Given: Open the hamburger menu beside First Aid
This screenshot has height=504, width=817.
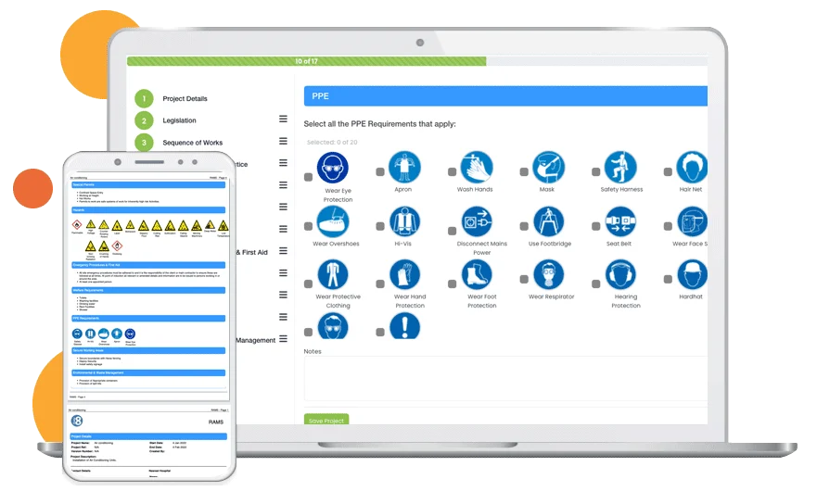Looking at the screenshot, I should coord(283,251).
